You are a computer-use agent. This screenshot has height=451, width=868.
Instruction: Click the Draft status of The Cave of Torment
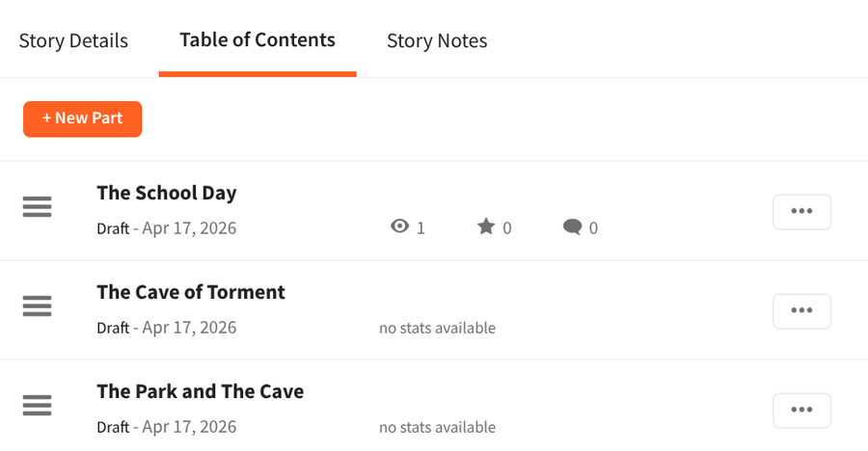click(x=113, y=328)
